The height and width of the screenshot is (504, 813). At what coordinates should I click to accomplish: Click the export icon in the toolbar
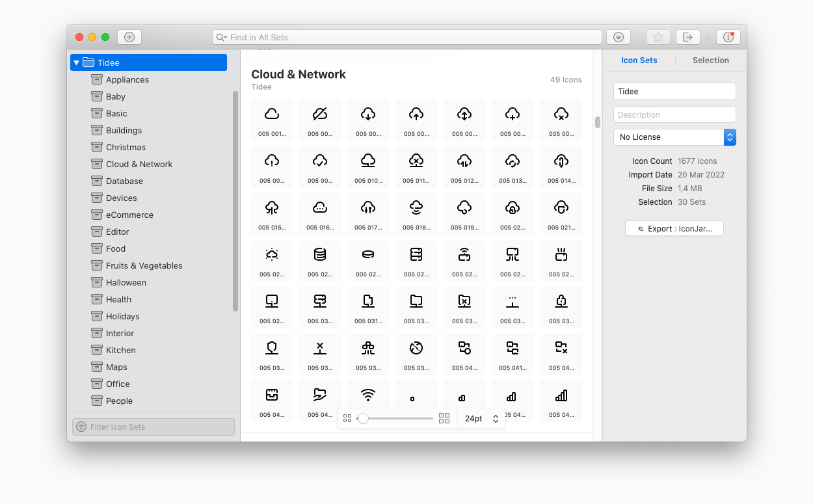[x=688, y=36]
